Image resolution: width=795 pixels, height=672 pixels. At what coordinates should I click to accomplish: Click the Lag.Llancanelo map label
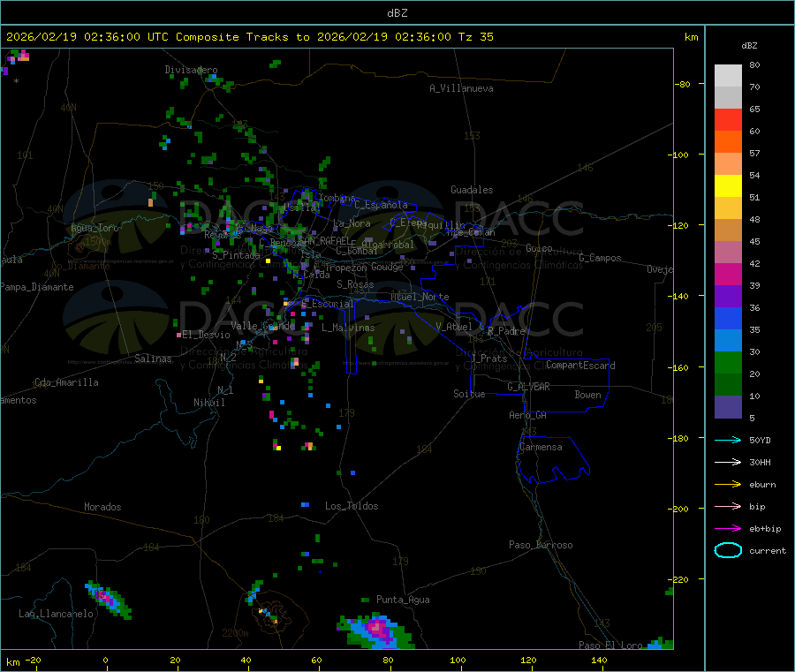(x=57, y=614)
